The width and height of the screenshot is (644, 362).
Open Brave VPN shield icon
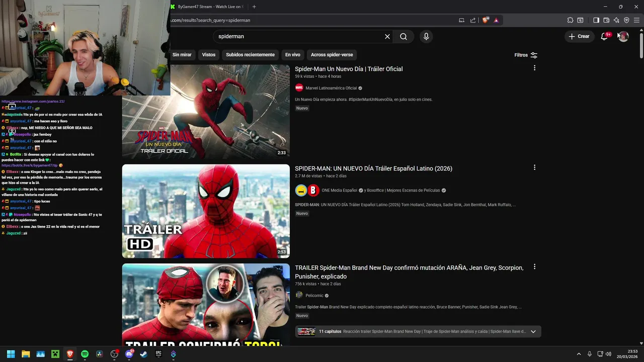click(x=626, y=20)
